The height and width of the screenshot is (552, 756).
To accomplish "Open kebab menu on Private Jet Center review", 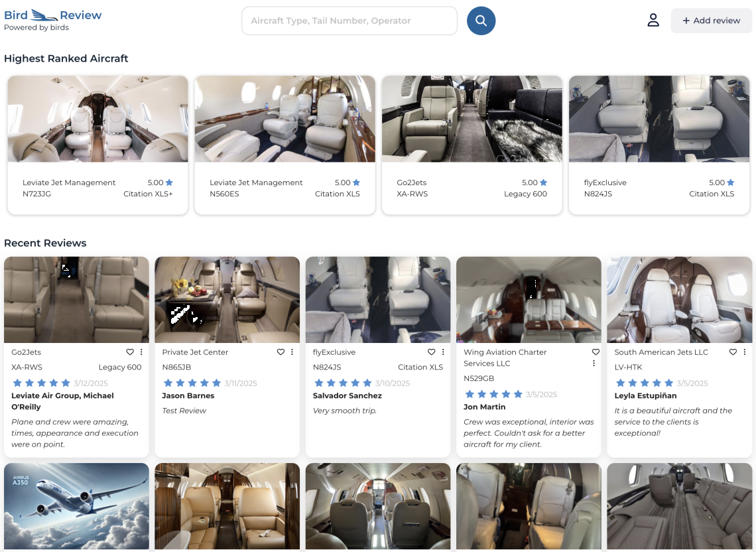I will 292,352.
